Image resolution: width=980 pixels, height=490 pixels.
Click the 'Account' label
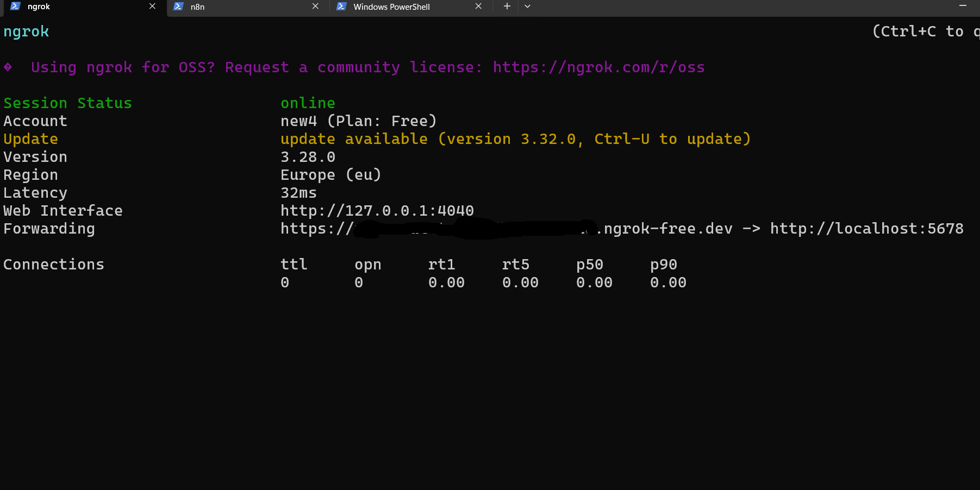pyautogui.click(x=35, y=121)
